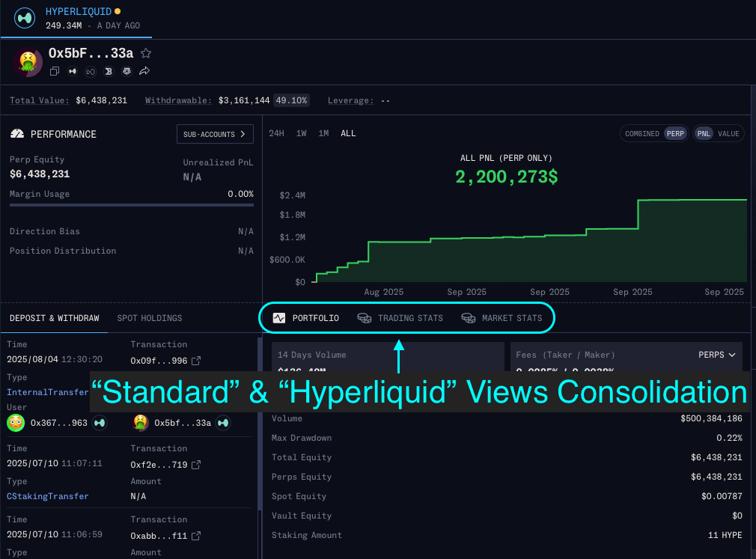Click the 2,200,273$ PNL value
The height and width of the screenshot is (559, 756).
coord(506,177)
